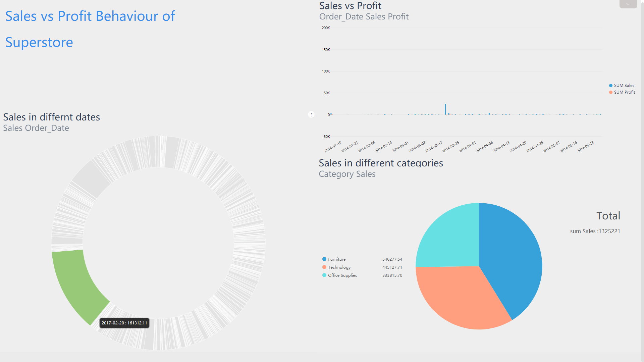Click the 2014-02-04 x-axis date label
The height and width of the screenshot is (362, 644).
pos(367,147)
